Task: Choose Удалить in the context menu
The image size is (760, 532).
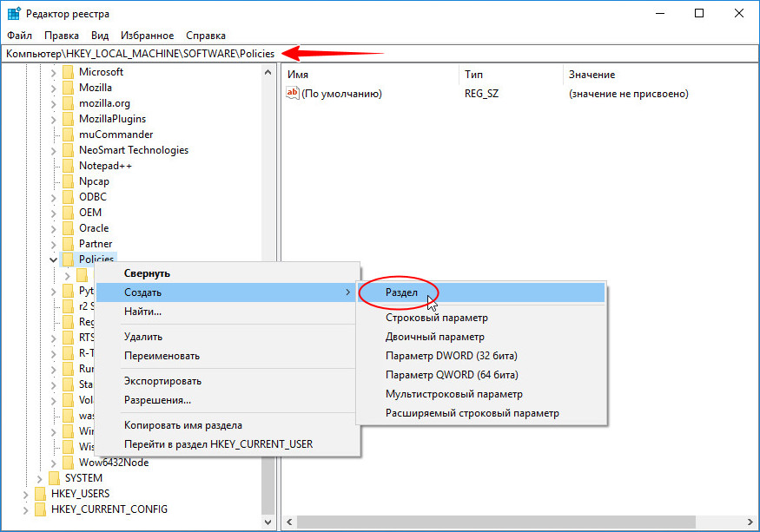Action: (x=228, y=337)
